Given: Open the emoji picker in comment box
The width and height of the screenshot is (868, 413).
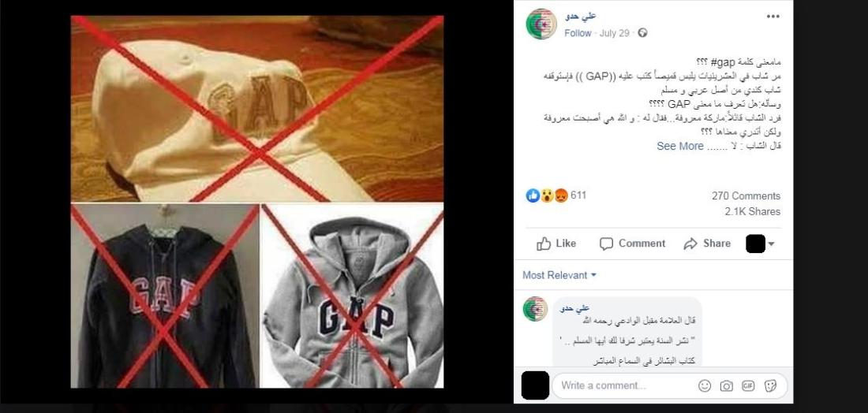Looking at the screenshot, I should pyautogui.click(x=704, y=386).
